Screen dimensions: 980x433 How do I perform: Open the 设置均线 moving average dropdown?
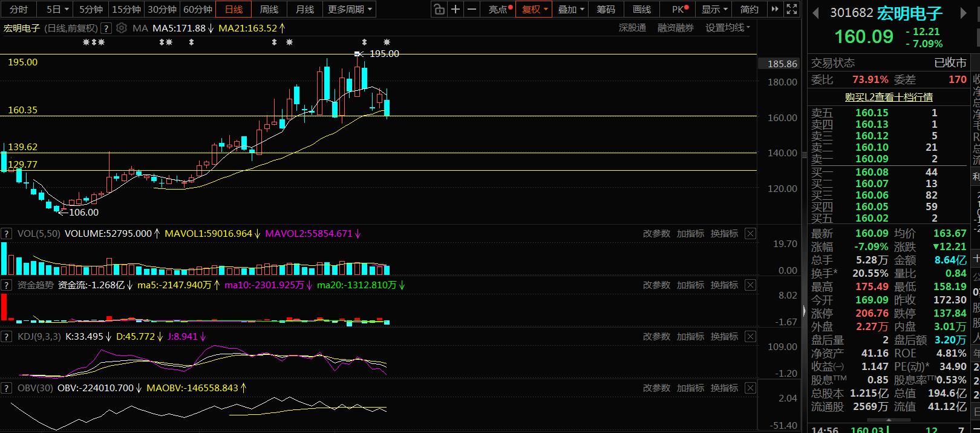[728, 28]
